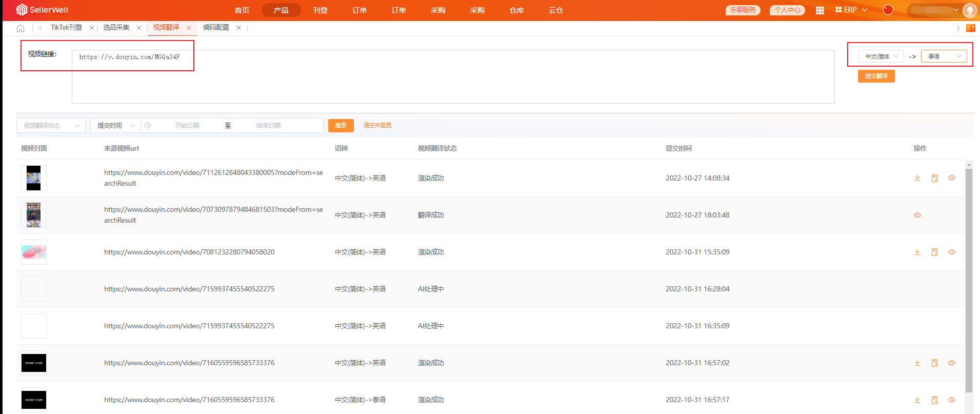Viewport: 980px width, 414px height.
Task: Expand the blurred username account dropdown
Action: click(x=934, y=10)
